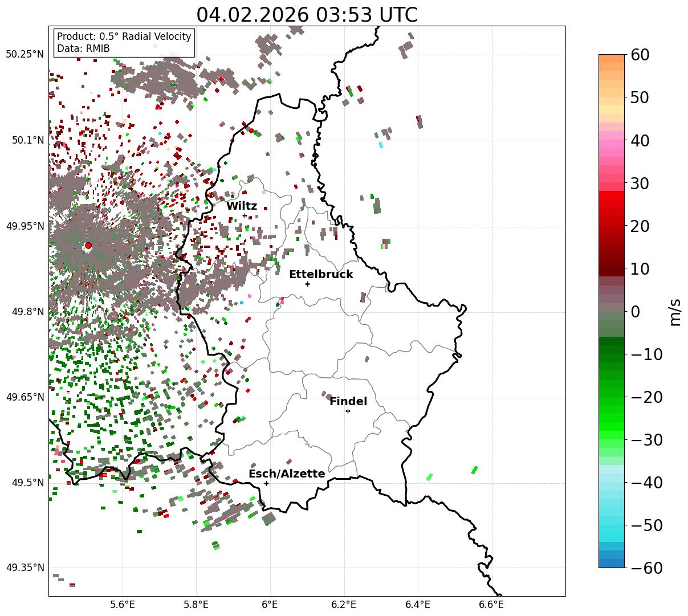Viewport: 688px width, 616px height.
Task: Click the Data: RMIB text
Action: pos(83,48)
